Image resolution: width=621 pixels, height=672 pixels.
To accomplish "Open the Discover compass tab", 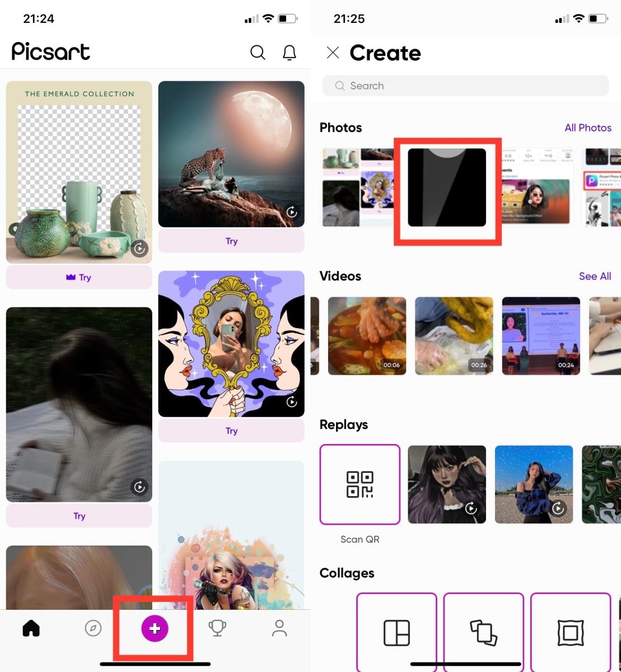I will coord(93,629).
